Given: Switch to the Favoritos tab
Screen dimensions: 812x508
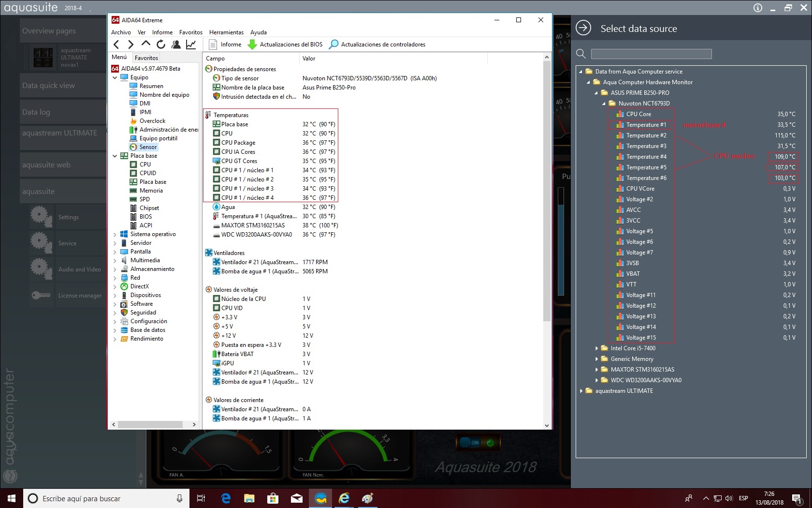Looking at the screenshot, I should coord(146,58).
